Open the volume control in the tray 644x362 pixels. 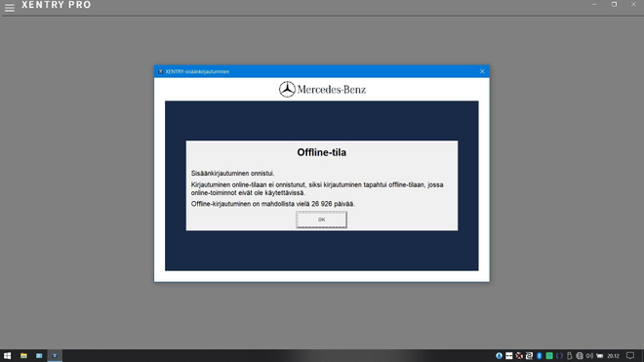pos(589,356)
